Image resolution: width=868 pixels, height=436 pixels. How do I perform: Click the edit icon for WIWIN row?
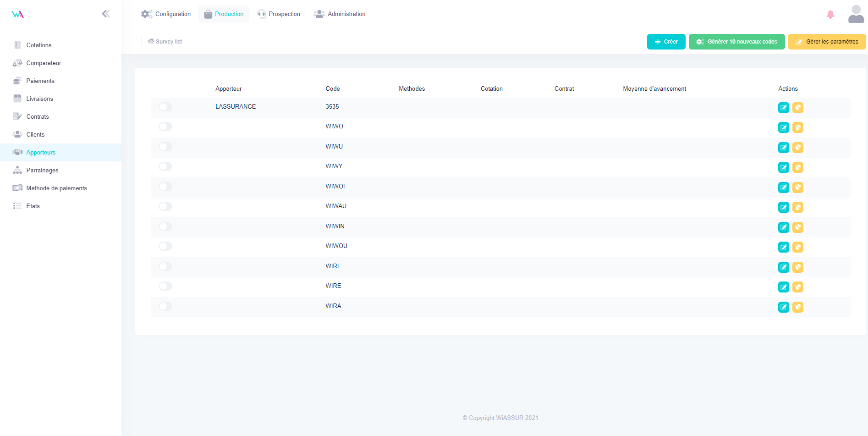783,227
